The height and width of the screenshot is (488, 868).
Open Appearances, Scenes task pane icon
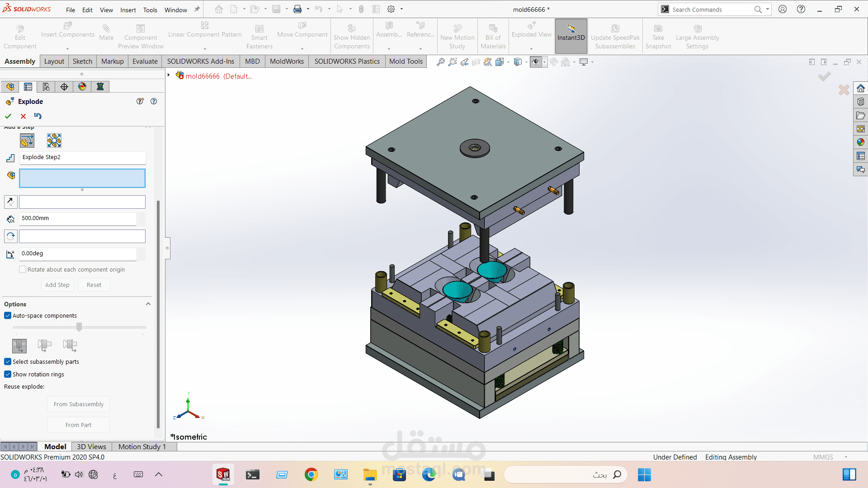[x=860, y=142]
